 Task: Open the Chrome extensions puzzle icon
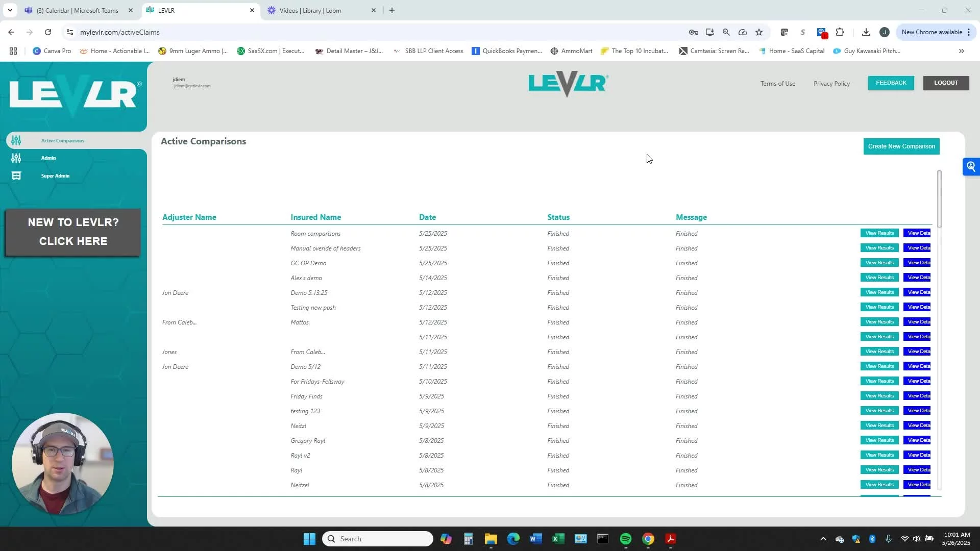click(x=840, y=32)
